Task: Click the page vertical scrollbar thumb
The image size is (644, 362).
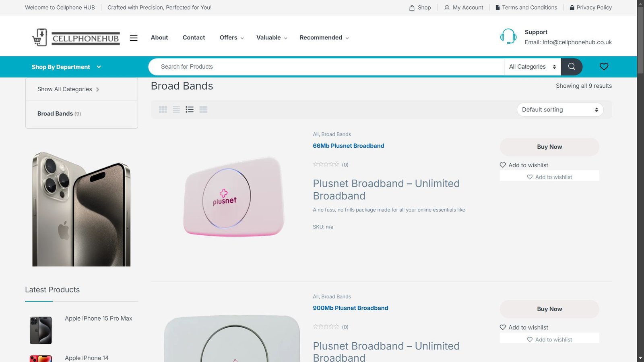Action: 640,40
